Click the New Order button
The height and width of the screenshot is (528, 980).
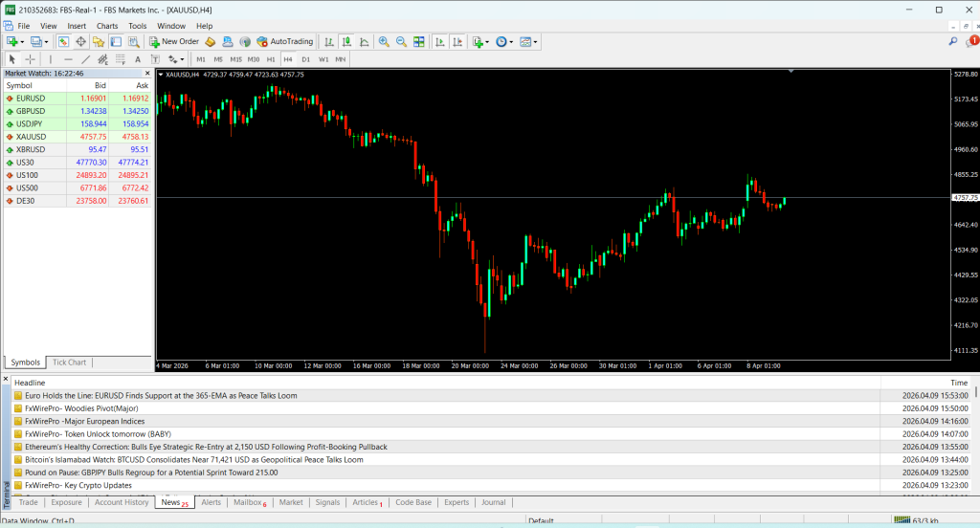coord(173,42)
